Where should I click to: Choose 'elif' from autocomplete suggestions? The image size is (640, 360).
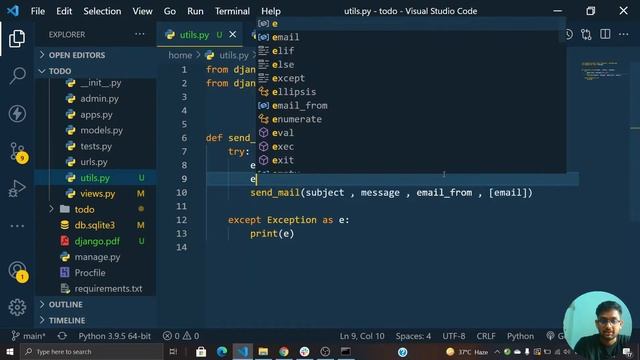pos(411,51)
